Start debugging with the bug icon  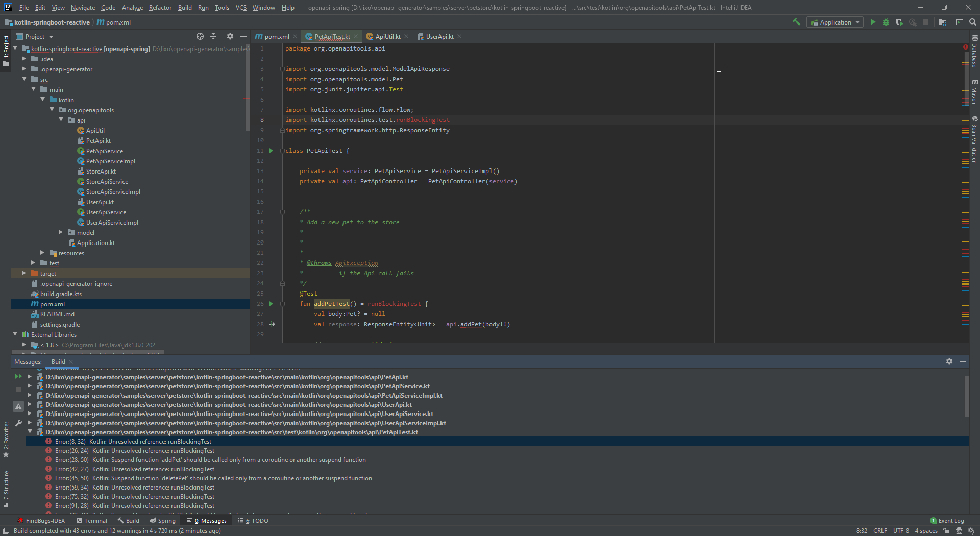tap(886, 22)
